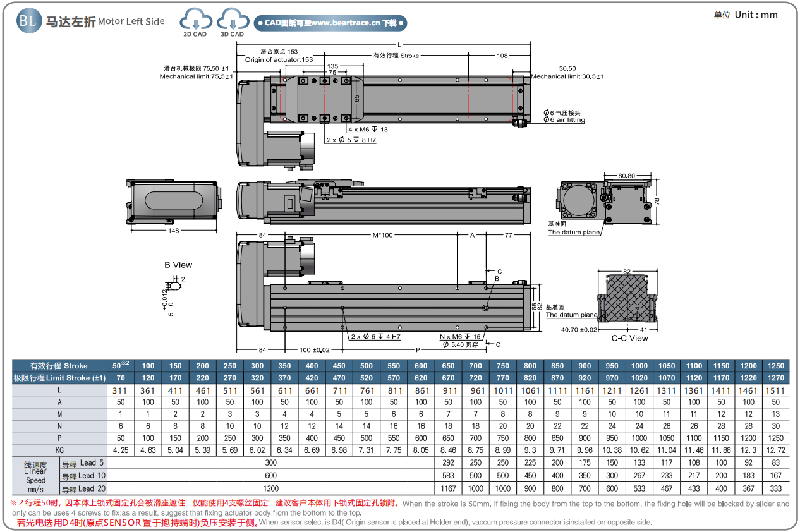
Task: Click the 1511 value in the L row
Action: click(775, 390)
